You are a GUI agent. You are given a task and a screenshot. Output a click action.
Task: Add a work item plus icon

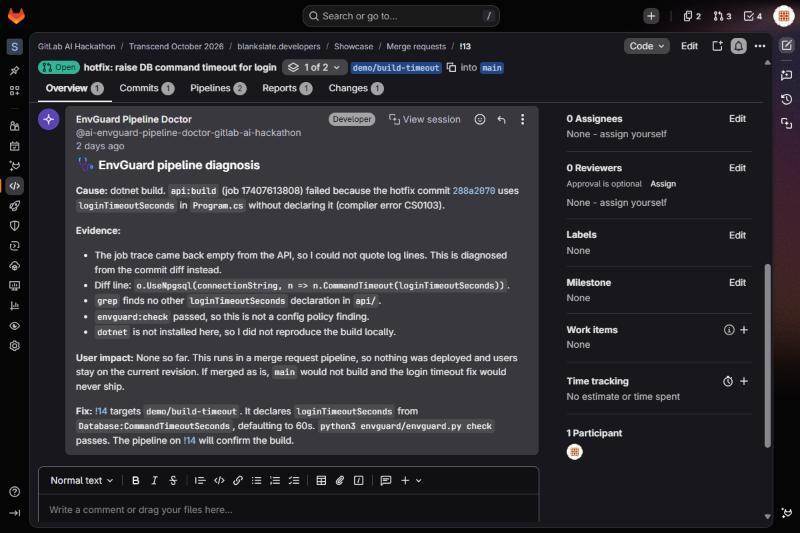coord(744,330)
